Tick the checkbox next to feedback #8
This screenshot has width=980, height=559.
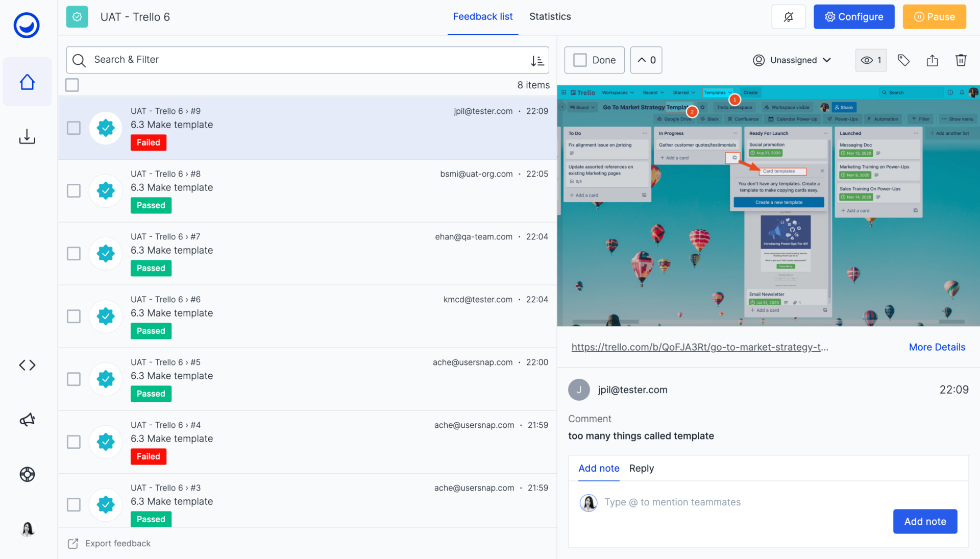coord(73,190)
